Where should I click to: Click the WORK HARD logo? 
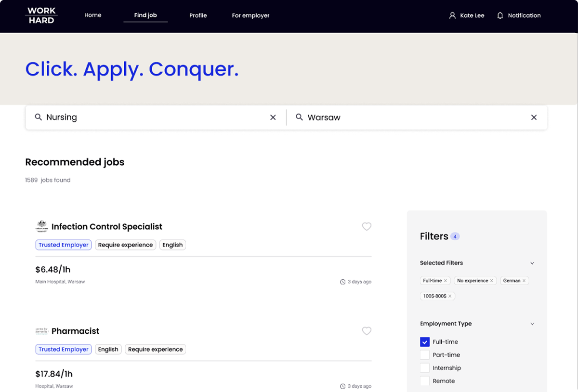coord(41,15)
